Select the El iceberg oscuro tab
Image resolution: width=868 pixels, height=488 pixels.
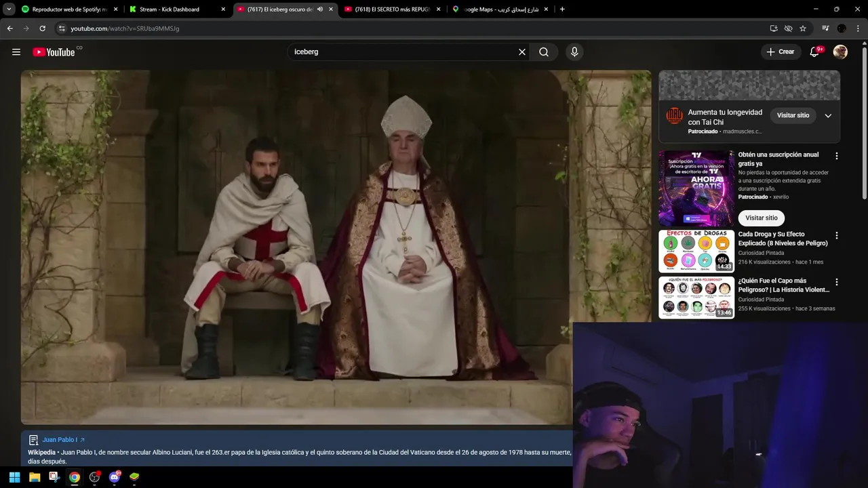pos(285,9)
